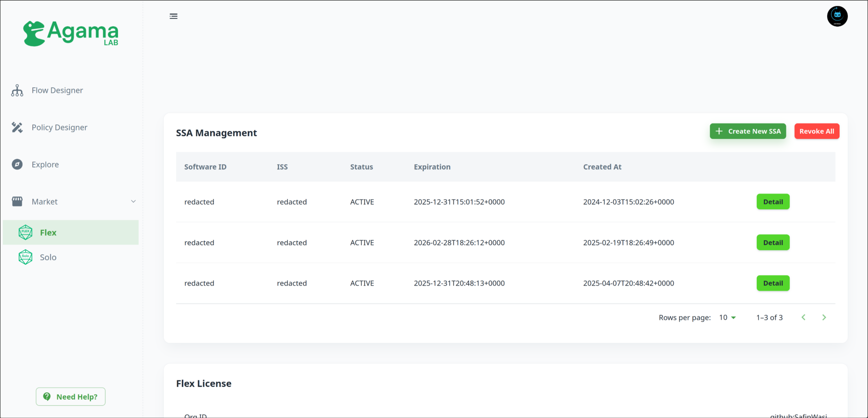Click the Expiration column header
Screen dimensions: 868x418
pos(432,167)
